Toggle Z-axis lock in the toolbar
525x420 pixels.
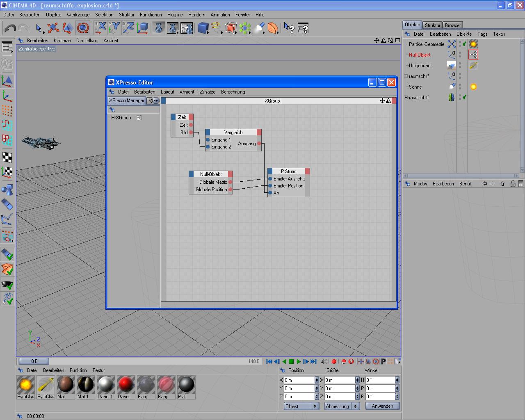pyautogui.click(x=128, y=28)
